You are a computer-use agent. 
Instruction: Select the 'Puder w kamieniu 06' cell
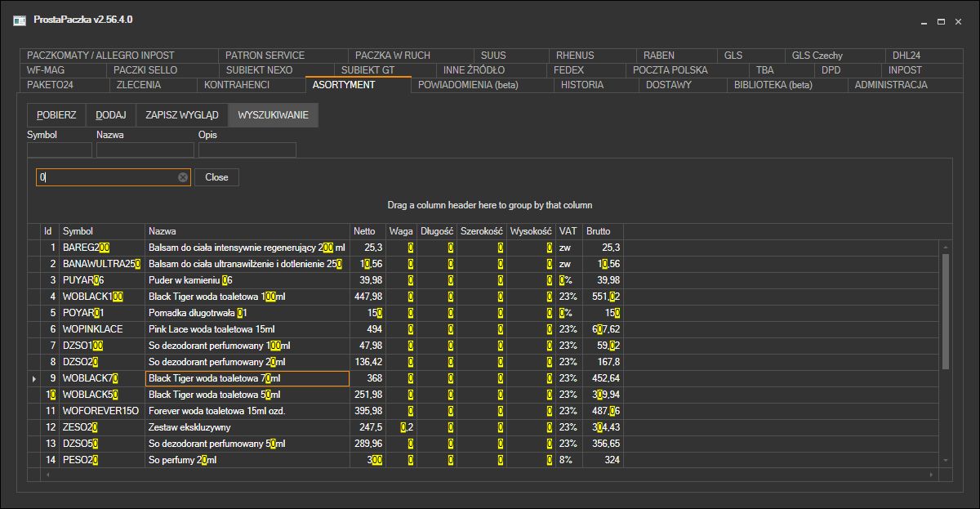click(247, 280)
